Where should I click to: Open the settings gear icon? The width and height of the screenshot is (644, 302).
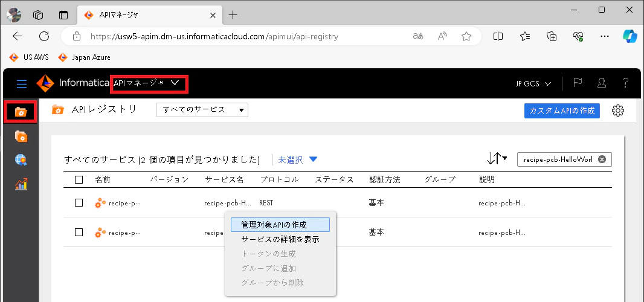click(617, 111)
